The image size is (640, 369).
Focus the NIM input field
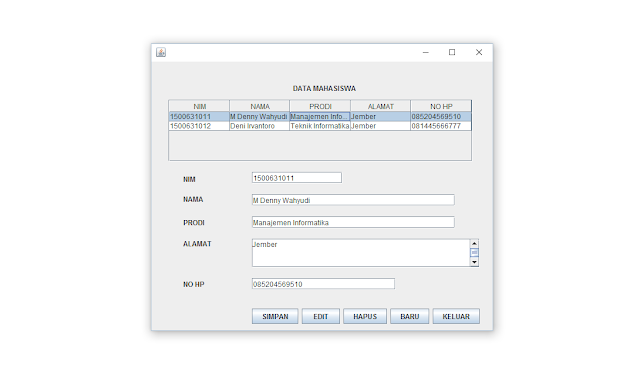pyautogui.click(x=297, y=178)
